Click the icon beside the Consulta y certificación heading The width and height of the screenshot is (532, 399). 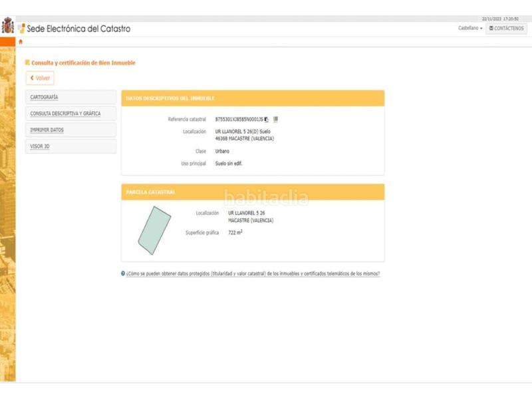pyautogui.click(x=27, y=63)
